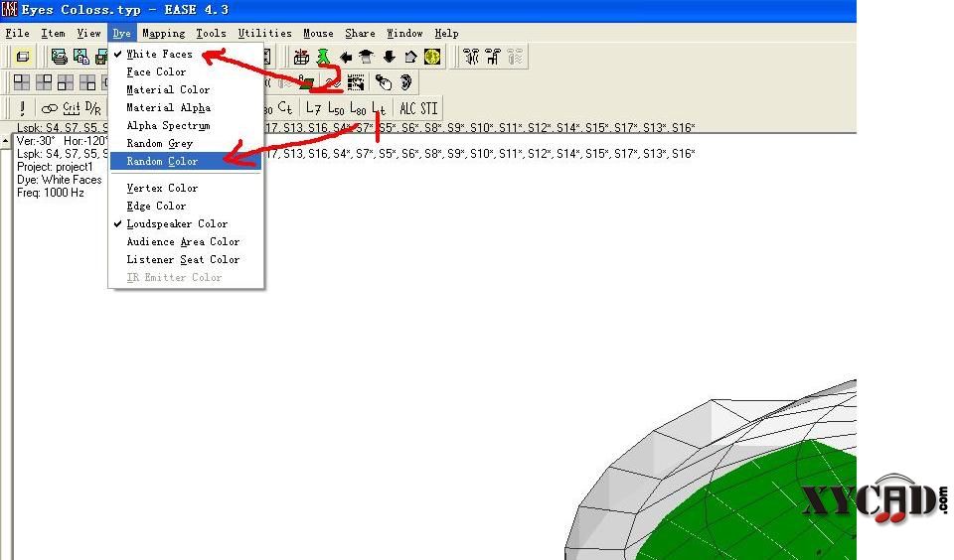Image resolution: width=954 pixels, height=560 pixels.
Task: Open the Utilities menu
Action: (264, 34)
